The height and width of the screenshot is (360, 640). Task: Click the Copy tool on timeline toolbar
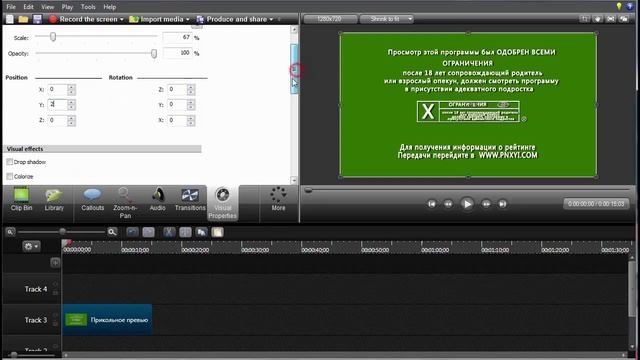[x=202, y=232]
